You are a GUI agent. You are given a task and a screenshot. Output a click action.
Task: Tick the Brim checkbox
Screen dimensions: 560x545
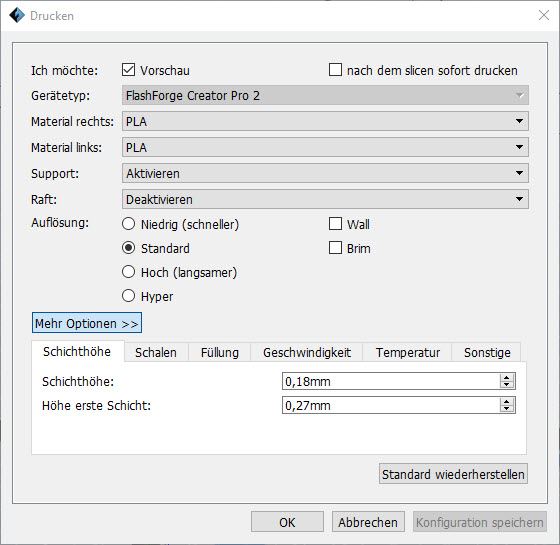pyautogui.click(x=335, y=248)
